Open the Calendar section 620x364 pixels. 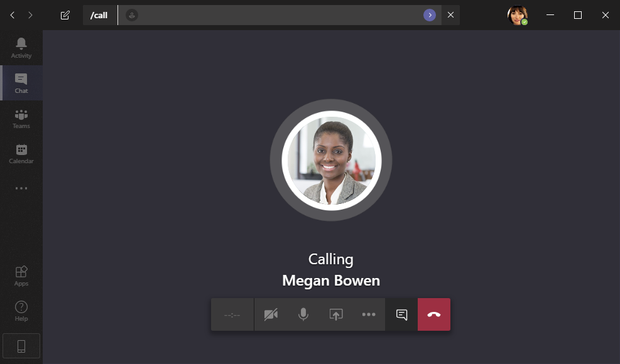(x=21, y=154)
